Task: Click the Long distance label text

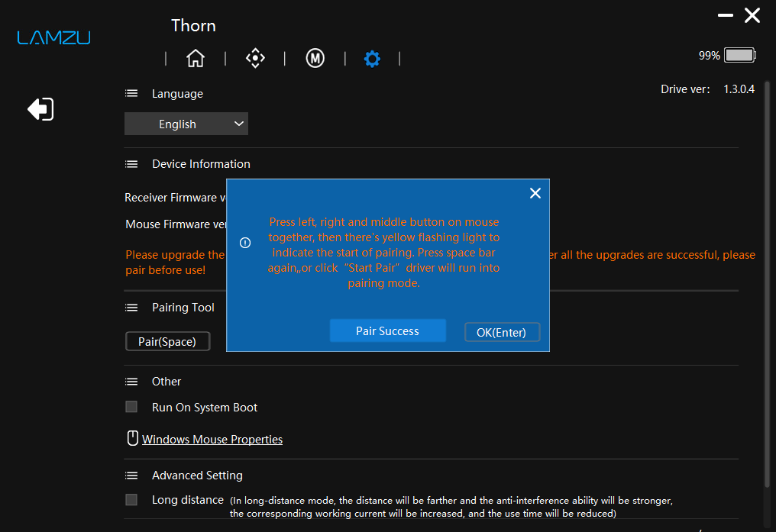Action: [188, 500]
